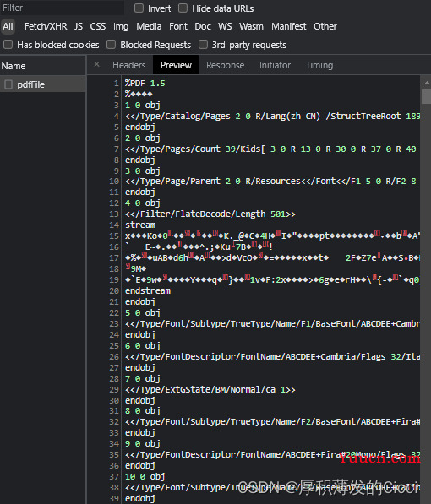
Task: Filter requests by JS type
Action: [79, 26]
